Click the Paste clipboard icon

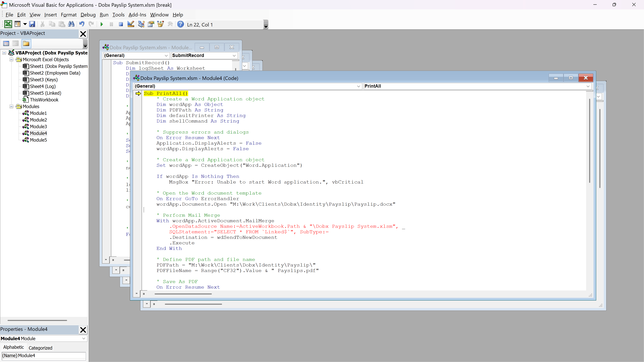[62, 24]
